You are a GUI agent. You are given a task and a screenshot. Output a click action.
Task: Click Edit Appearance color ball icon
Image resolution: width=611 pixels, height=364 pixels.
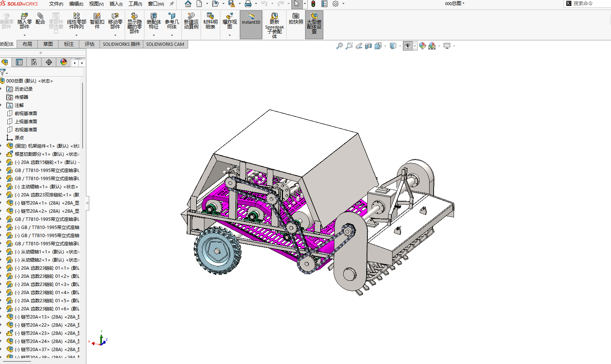pyautogui.click(x=422, y=46)
